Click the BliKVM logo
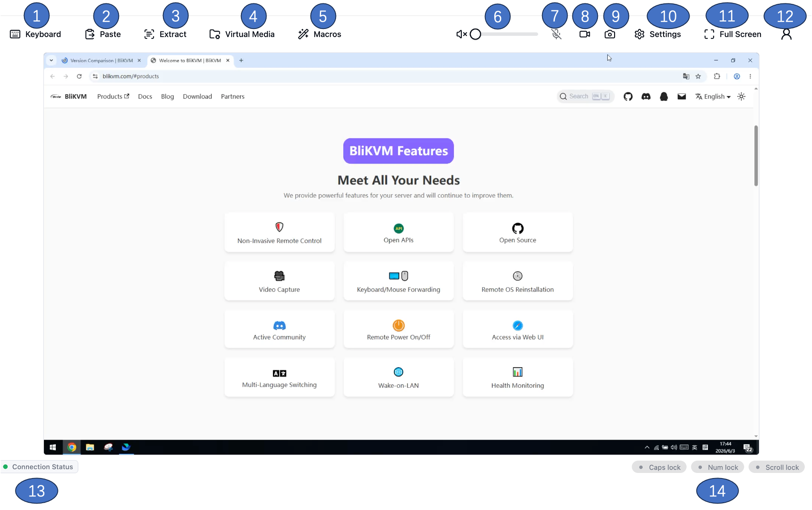The height and width of the screenshot is (510, 812). click(69, 96)
